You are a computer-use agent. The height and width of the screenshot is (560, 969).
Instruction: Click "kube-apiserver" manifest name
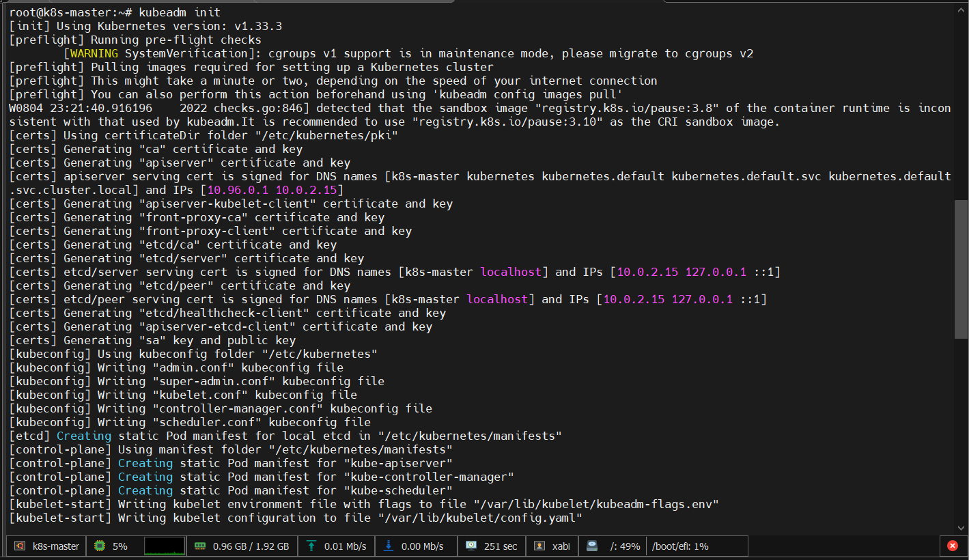click(x=398, y=463)
